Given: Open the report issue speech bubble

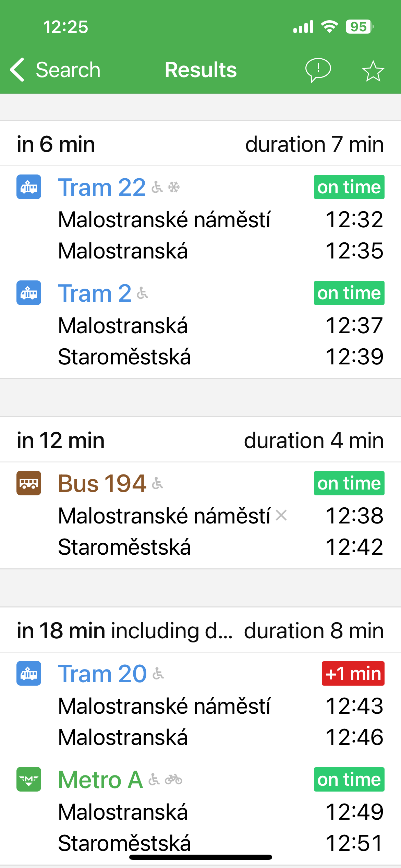Looking at the screenshot, I should [x=318, y=70].
